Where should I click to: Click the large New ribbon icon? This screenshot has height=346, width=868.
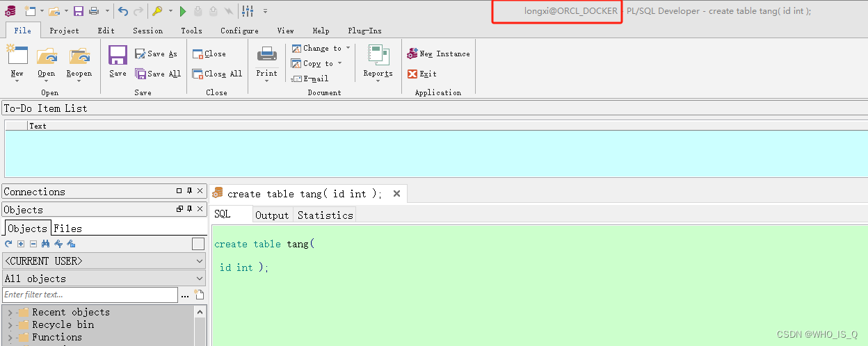pyautogui.click(x=17, y=56)
